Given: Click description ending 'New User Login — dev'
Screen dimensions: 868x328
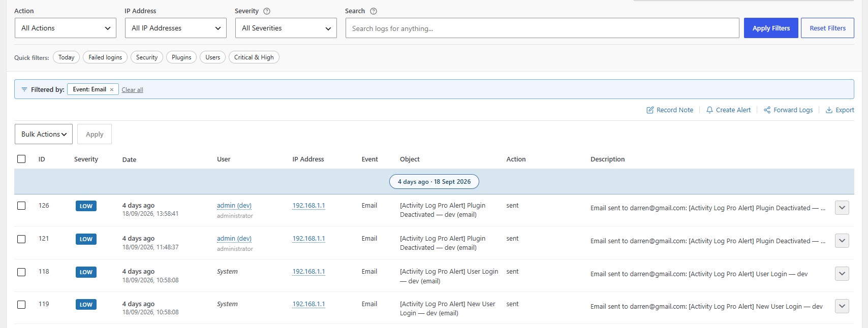Looking at the screenshot, I should pyautogui.click(x=706, y=307).
